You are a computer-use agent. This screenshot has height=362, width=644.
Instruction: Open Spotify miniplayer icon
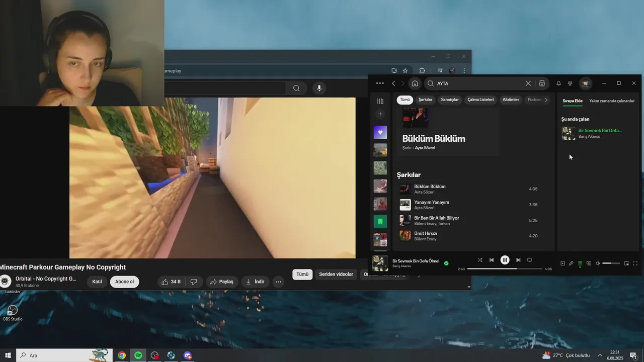[x=626, y=263]
